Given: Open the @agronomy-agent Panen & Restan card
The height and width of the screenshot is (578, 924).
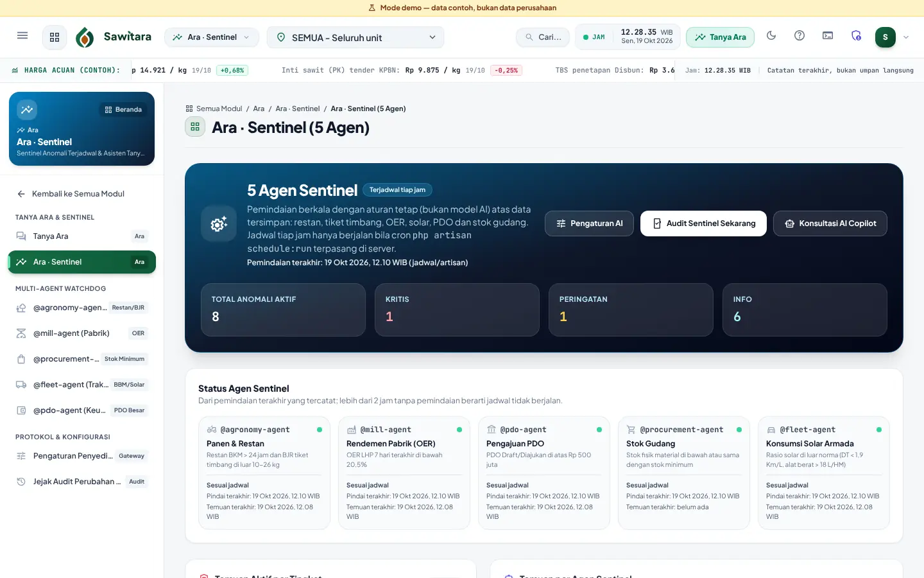Looking at the screenshot, I should pos(264,473).
